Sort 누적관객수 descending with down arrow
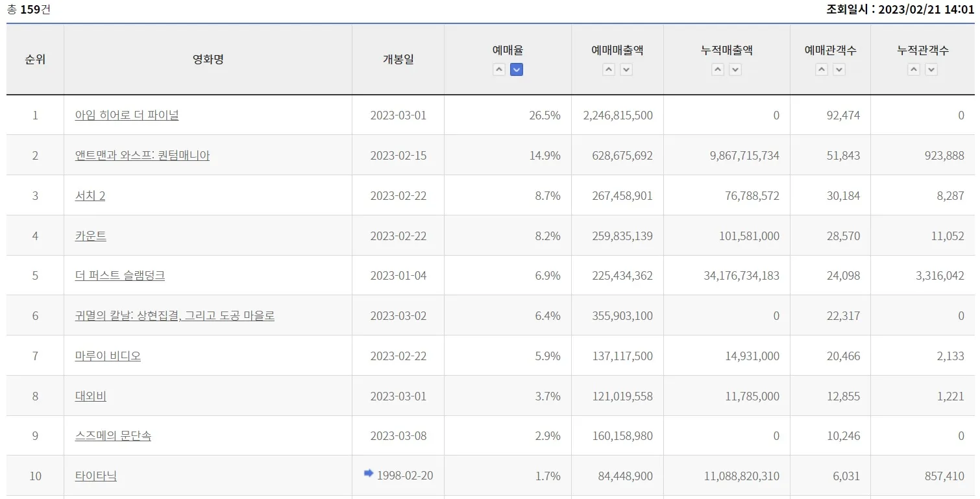The height and width of the screenshot is (499, 980). [x=931, y=69]
